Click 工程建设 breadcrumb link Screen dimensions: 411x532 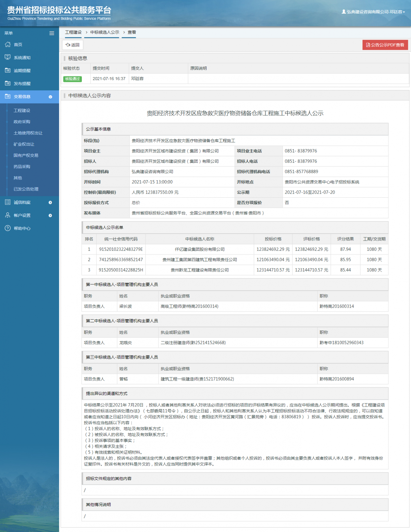(x=73, y=32)
